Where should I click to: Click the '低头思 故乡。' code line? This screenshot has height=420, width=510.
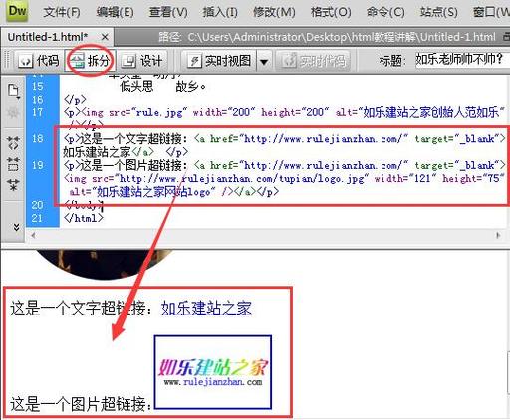point(162,87)
